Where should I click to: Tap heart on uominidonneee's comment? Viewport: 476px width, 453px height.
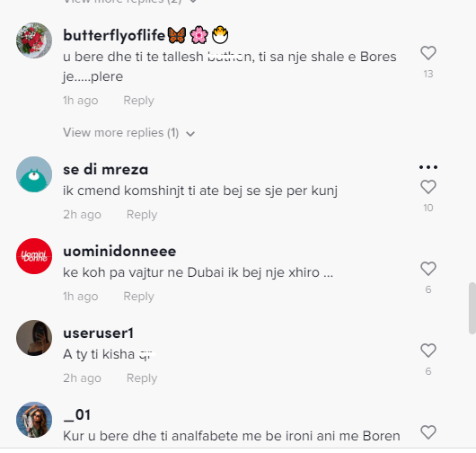click(x=428, y=269)
